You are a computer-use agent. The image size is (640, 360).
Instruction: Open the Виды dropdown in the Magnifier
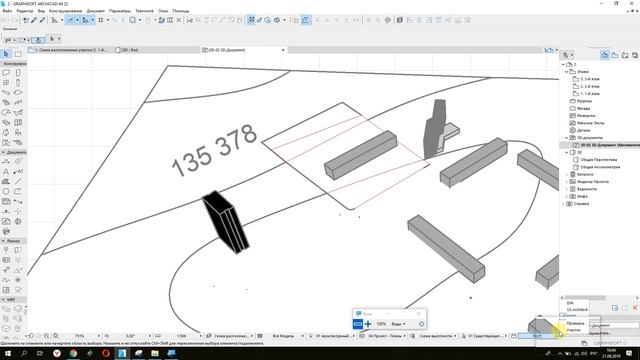point(398,324)
